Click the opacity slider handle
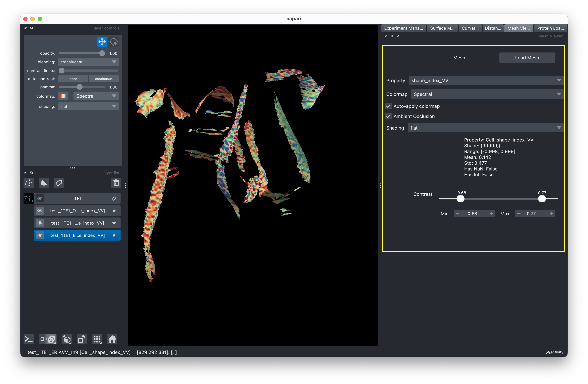The width and height of the screenshot is (588, 384). pos(102,53)
